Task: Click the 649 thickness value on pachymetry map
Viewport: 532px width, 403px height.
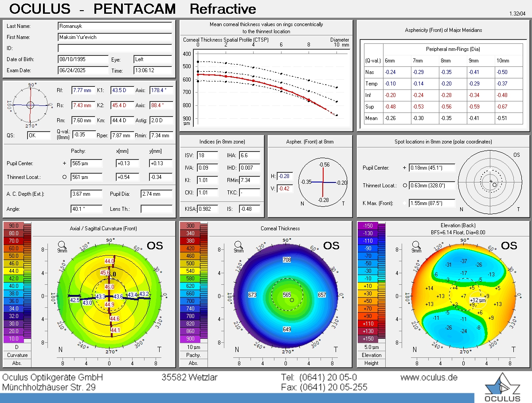Action: click(x=287, y=329)
